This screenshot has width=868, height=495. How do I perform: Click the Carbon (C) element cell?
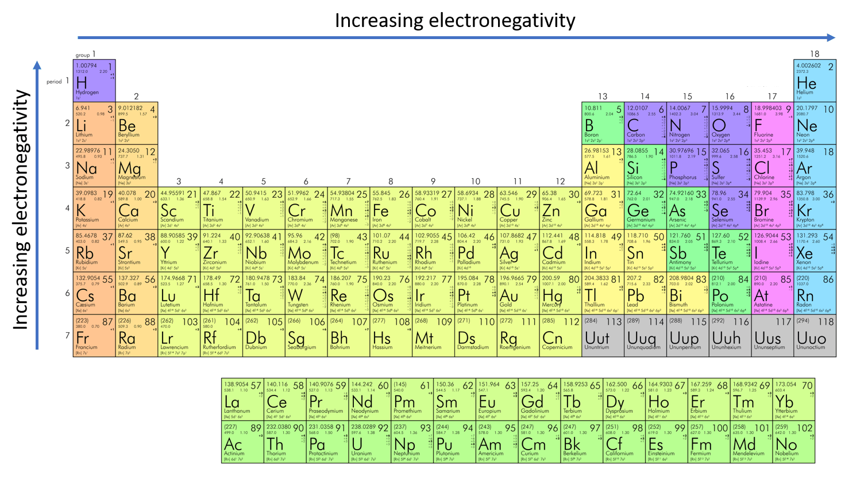[645, 123]
